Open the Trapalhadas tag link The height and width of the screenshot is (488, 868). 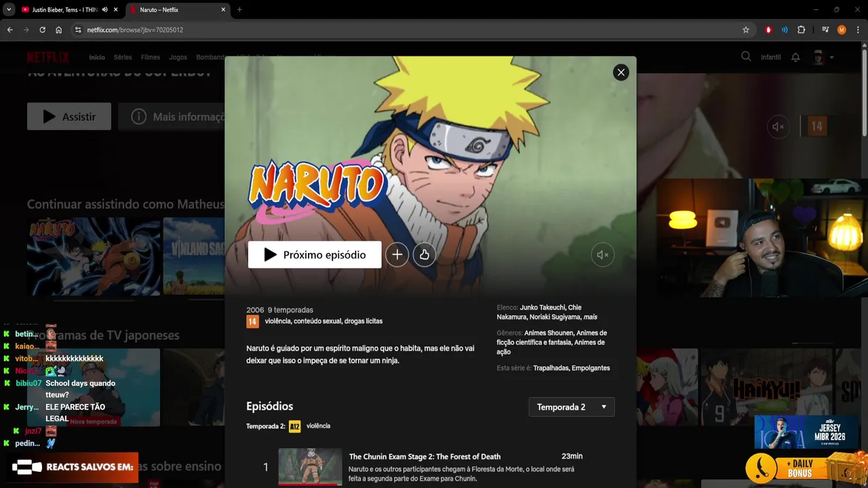point(550,368)
